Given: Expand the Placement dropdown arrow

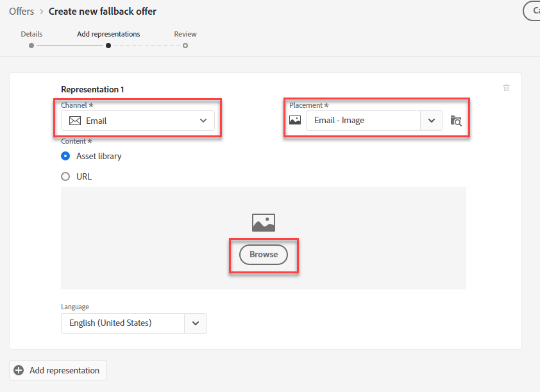Looking at the screenshot, I should coord(432,121).
